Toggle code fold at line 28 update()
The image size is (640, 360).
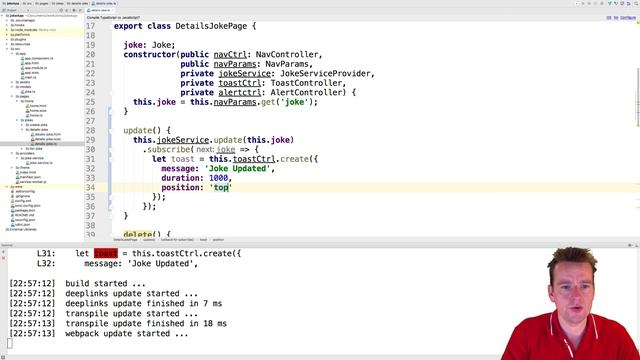(x=110, y=131)
